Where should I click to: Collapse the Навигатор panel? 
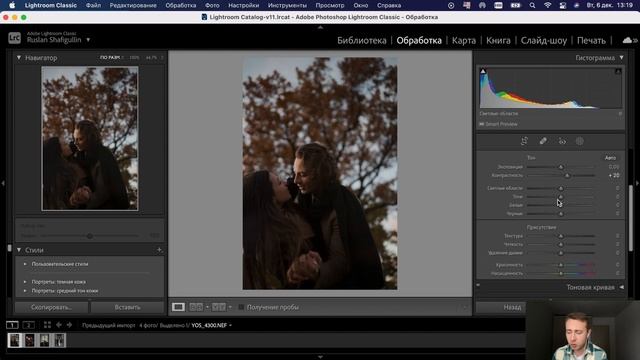(19, 58)
